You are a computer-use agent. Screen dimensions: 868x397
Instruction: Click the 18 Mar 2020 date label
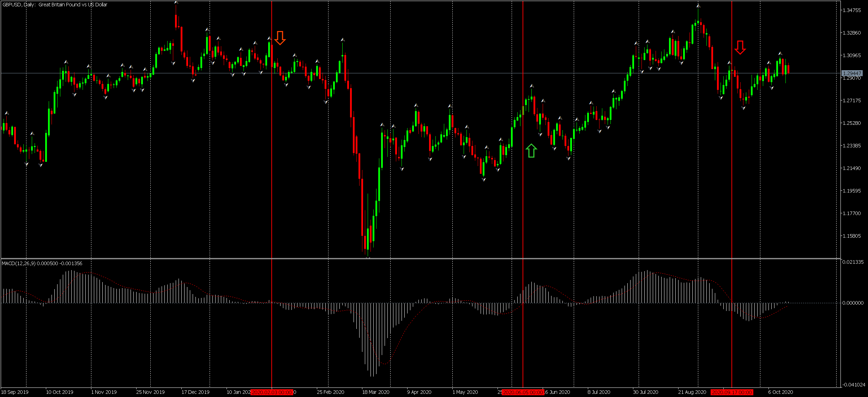376,392
